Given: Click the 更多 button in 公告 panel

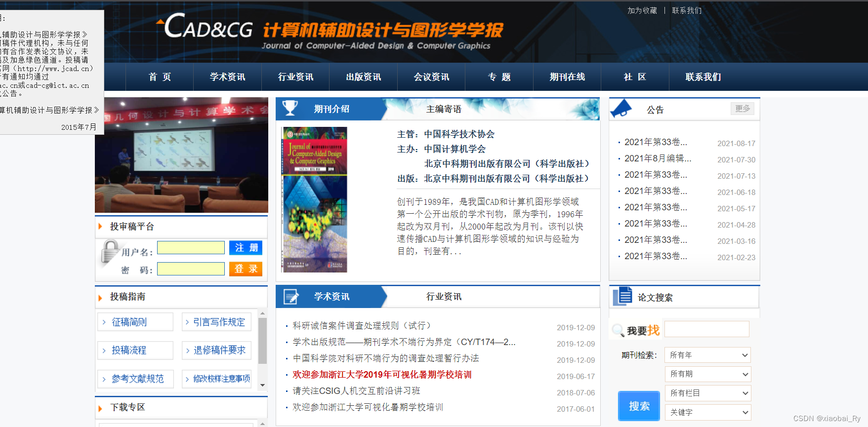Looking at the screenshot, I should tap(743, 109).
